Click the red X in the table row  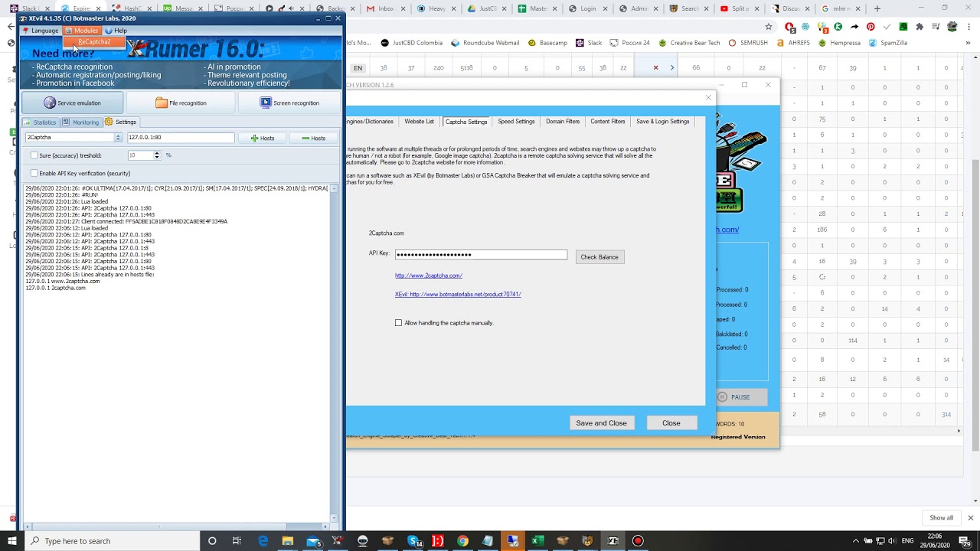pyautogui.click(x=655, y=68)
